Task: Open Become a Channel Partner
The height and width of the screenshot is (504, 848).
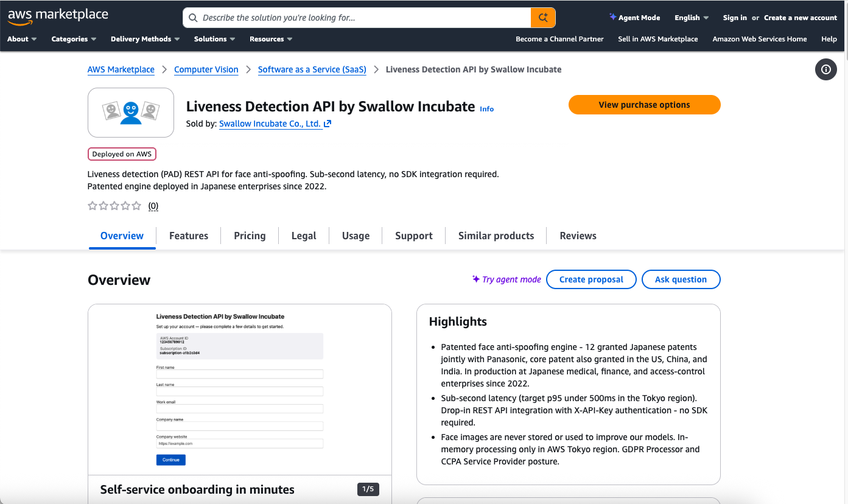Action: [559, 39]
